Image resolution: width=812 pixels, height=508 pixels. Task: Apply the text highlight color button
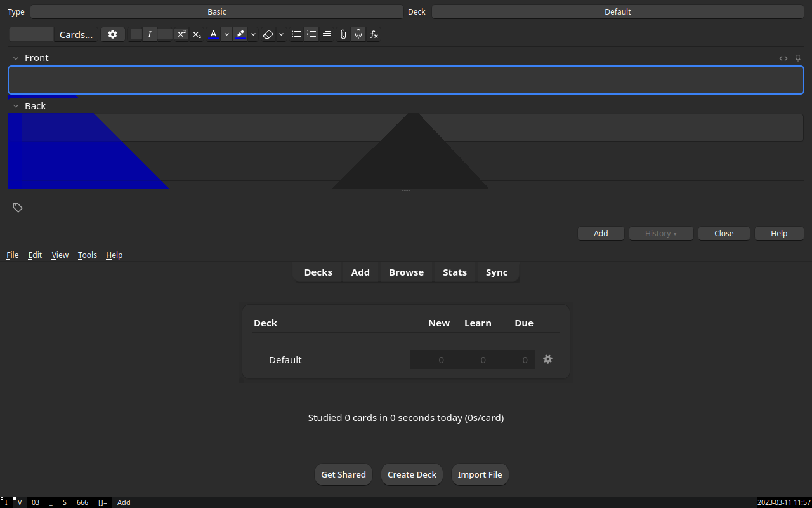240,34
